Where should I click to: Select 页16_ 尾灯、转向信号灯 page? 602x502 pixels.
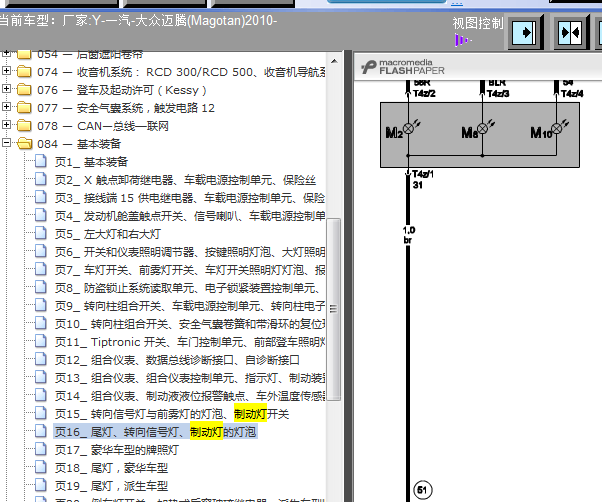[x=155, y=433]
